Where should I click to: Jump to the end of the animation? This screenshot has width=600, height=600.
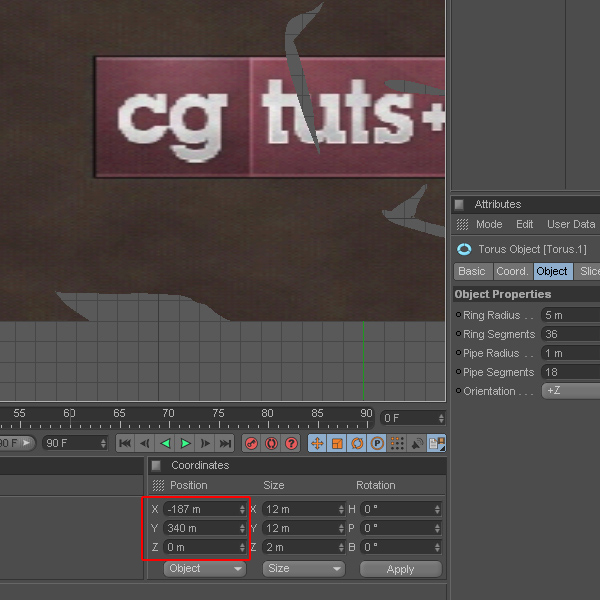(225, 443)
